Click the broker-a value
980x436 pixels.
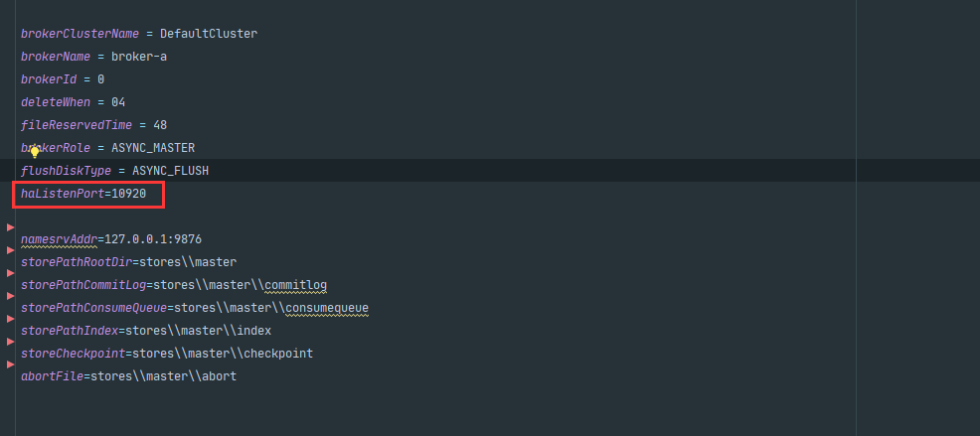click(138, 57)
